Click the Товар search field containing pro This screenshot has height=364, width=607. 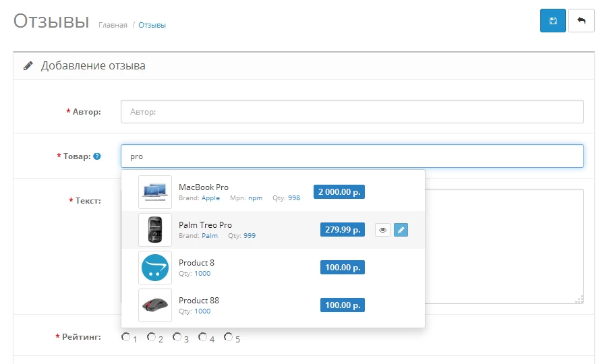pyautogui.click(x=352, y=156)
